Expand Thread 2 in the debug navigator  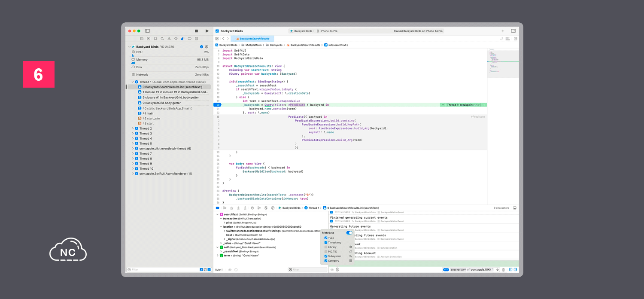coord(133,128)
